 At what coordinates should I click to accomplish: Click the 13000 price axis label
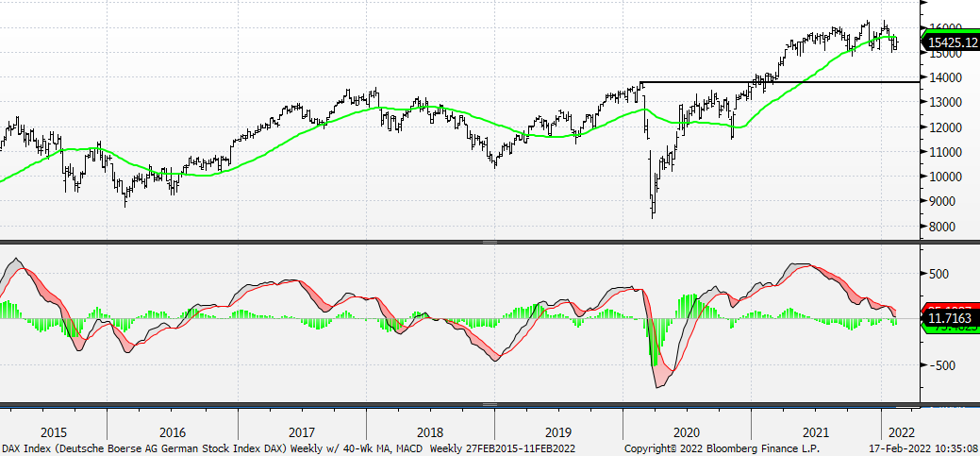tap(944, 103)
